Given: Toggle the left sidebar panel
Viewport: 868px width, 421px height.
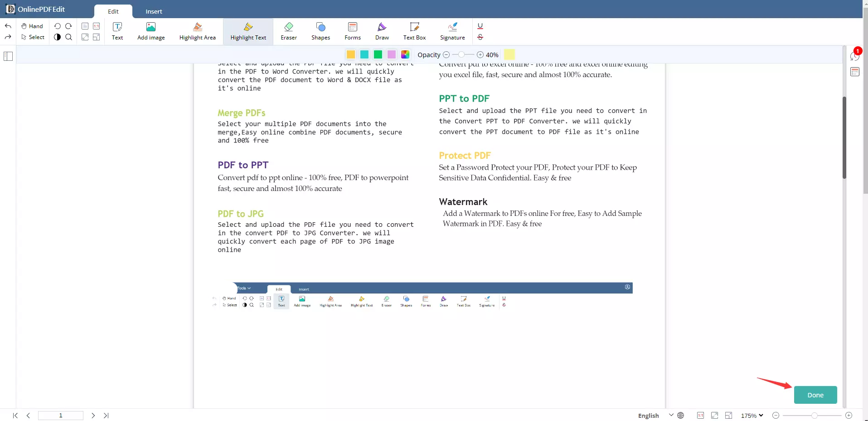Looking at the screenshot, I should coord(8,56).
